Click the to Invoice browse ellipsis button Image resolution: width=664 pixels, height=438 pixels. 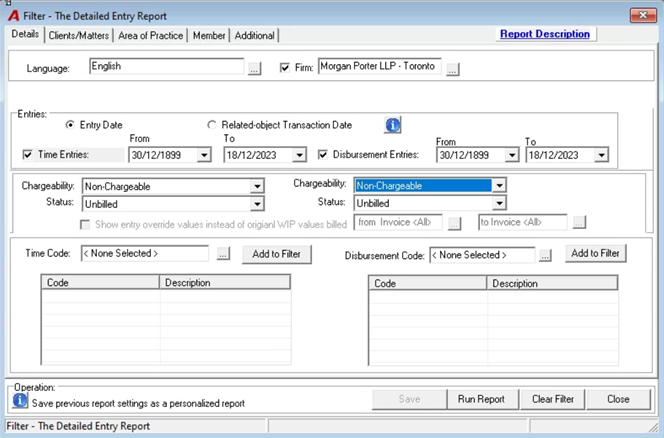[579, 222]
